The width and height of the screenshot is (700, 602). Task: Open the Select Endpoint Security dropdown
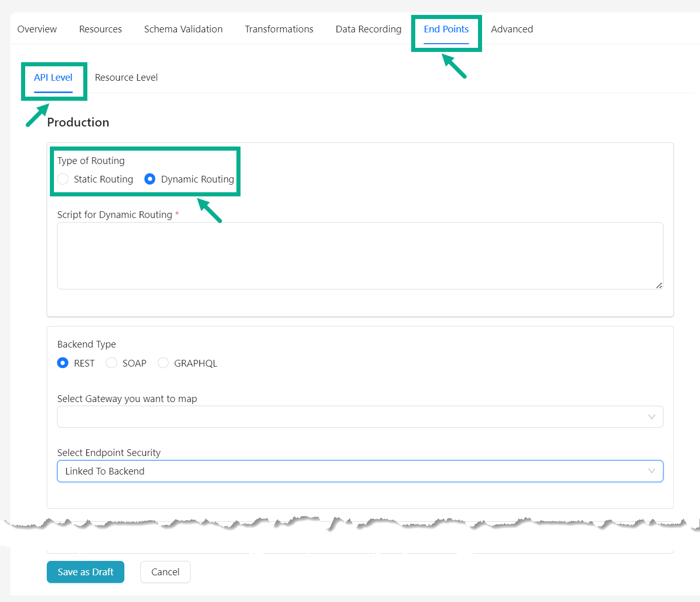pos(360,471)
